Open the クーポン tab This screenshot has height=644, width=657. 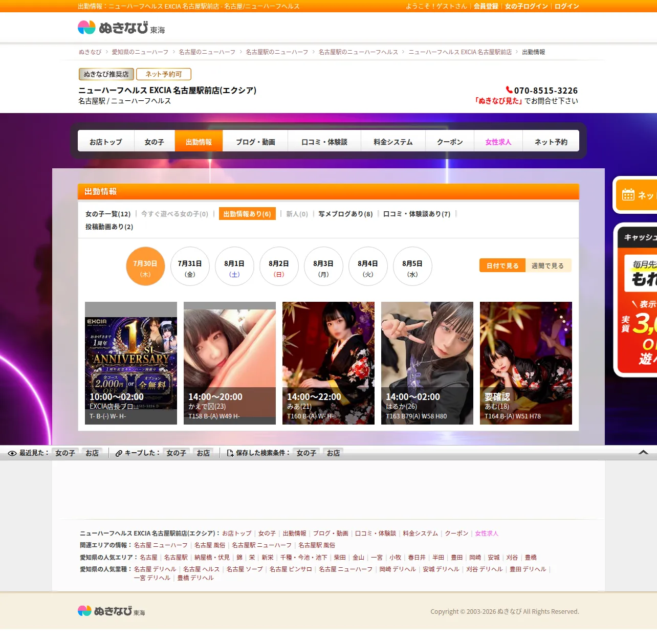click(x=450, y=142)
